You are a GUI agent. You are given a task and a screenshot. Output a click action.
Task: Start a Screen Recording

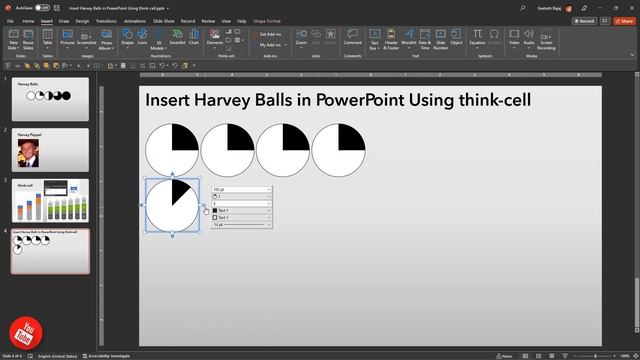546,40
